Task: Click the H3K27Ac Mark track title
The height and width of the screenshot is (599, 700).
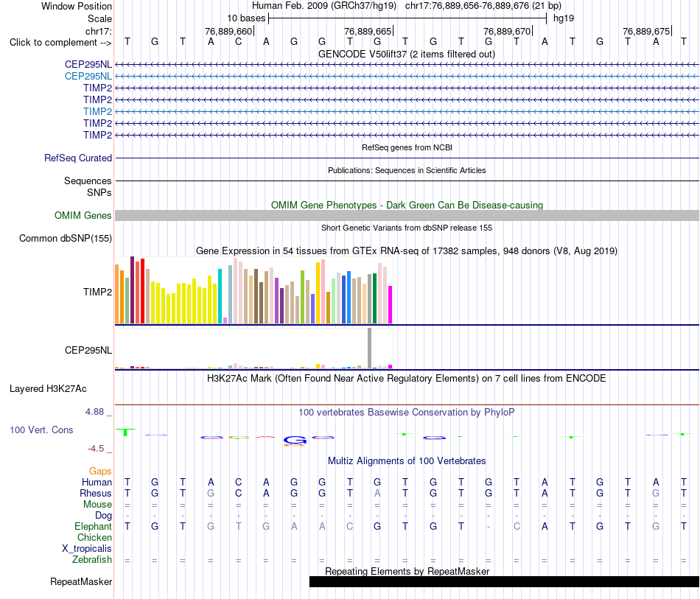Action: point(407,379)
